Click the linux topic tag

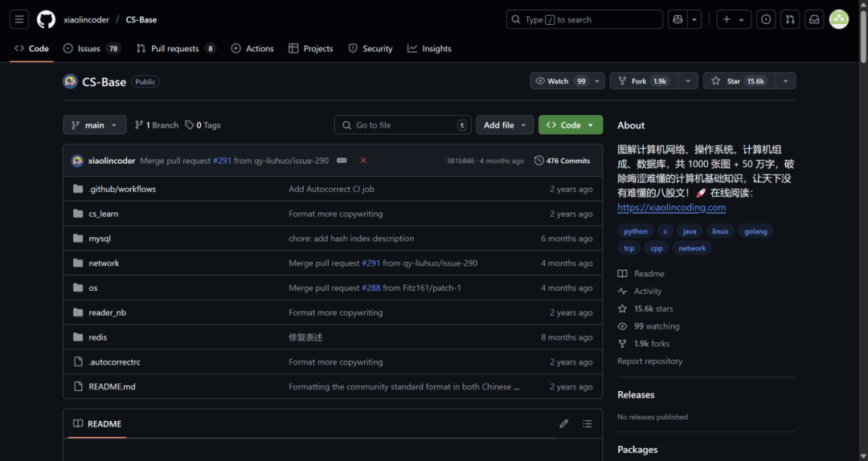point(720,231)
